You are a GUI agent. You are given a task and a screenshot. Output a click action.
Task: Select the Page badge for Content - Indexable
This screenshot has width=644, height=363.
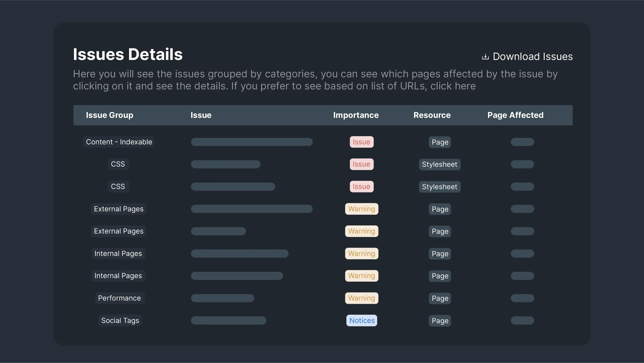click(x=439, y=142)
